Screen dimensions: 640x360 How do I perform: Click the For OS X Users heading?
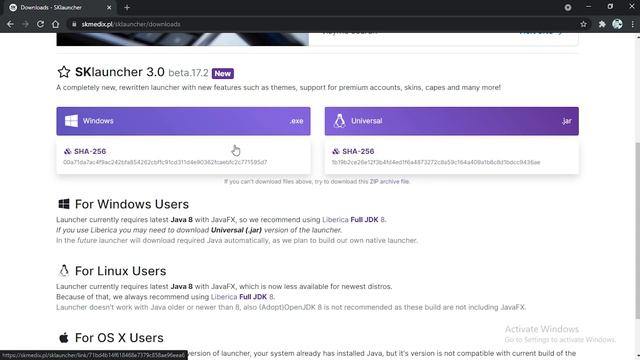[119, 338]
